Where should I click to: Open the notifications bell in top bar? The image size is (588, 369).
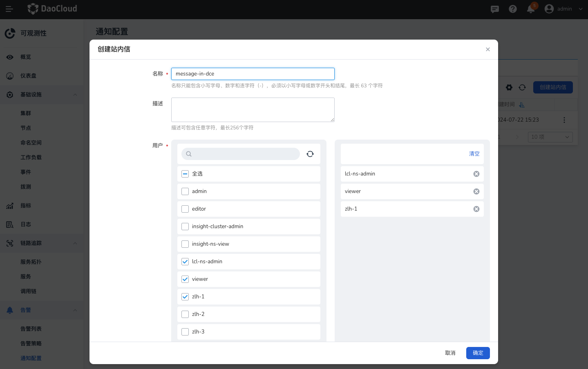531,9
